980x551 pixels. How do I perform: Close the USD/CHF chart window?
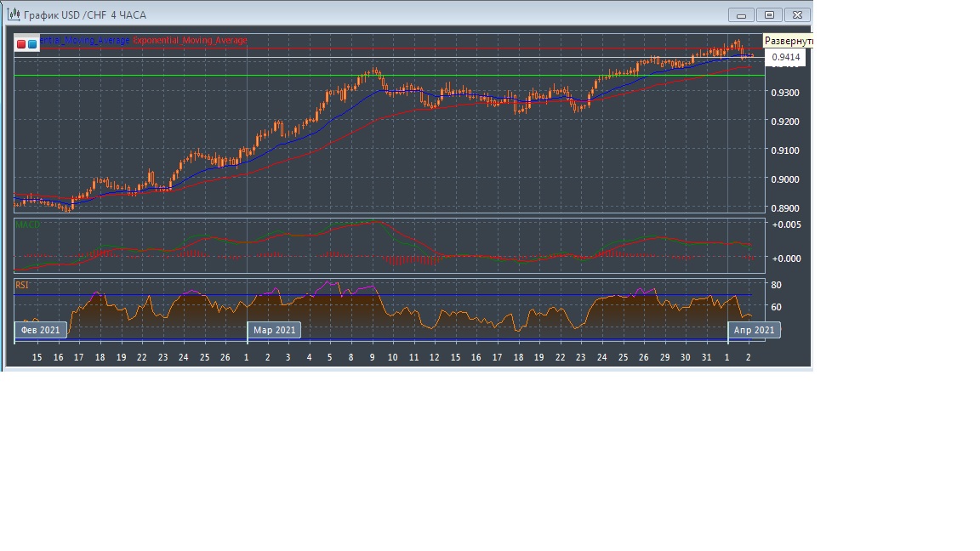tap(797, 15)
